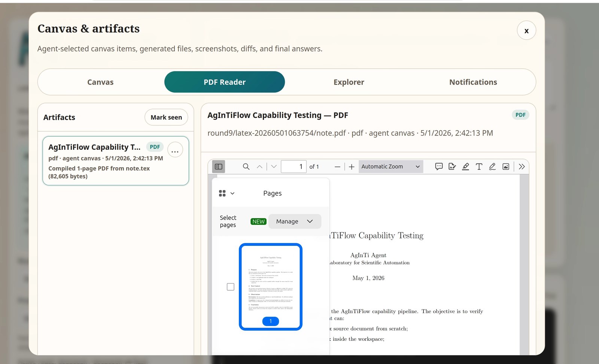Select the highlight tool

pyautogui.click(x=465, y=166)
